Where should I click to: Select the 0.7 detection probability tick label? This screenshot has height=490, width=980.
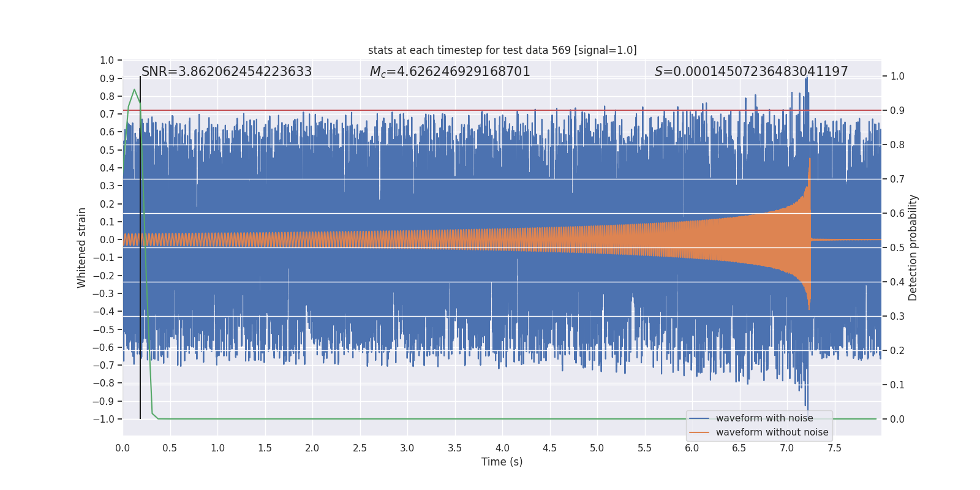pyautogui.click(x=897, y=179)
